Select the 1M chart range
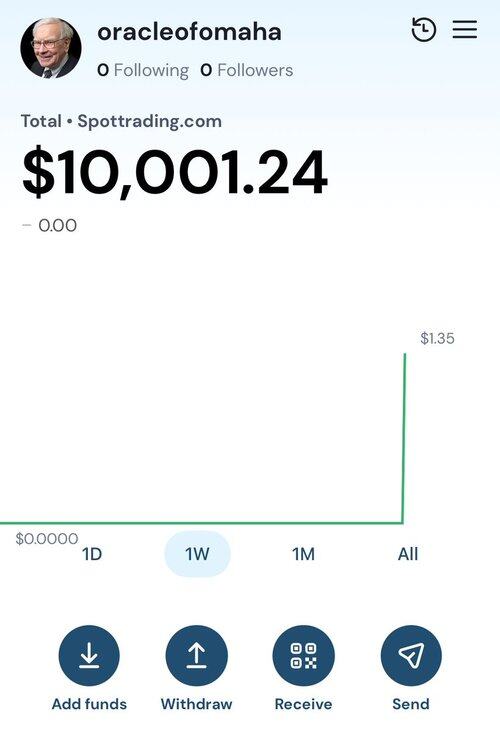The width and height of the screenshot is (500, 733). pyautogui.click(x=303, y=554)
